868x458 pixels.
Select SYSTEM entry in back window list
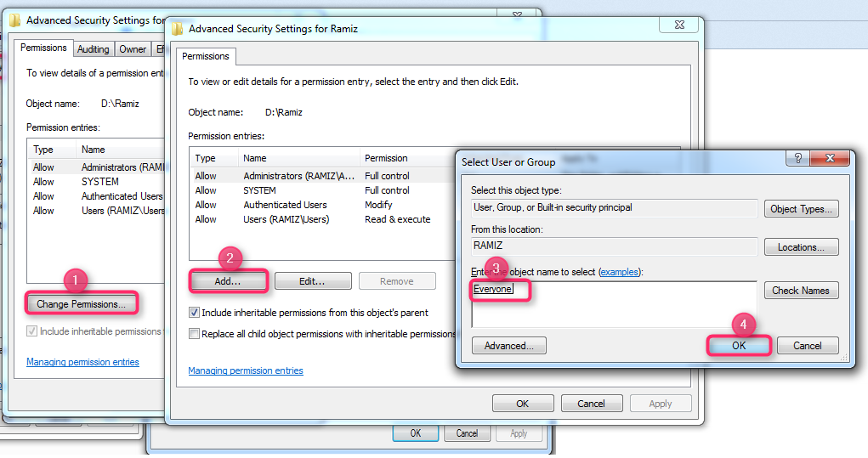pyautogui.click(x=96, y=182)
